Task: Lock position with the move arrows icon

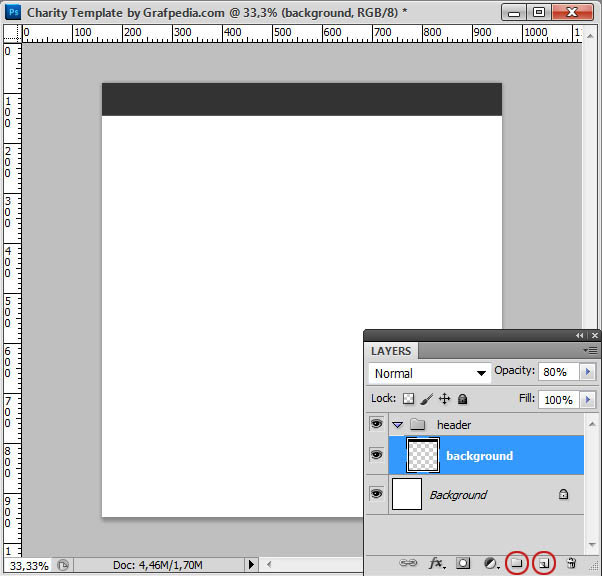Action: click(444, 399)
